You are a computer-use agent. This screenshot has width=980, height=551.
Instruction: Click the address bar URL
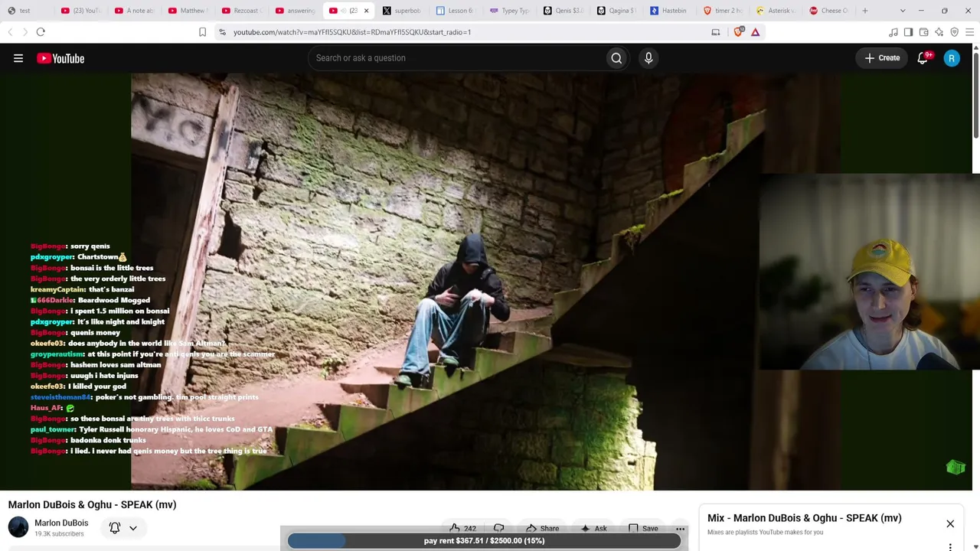pos(352,32)
